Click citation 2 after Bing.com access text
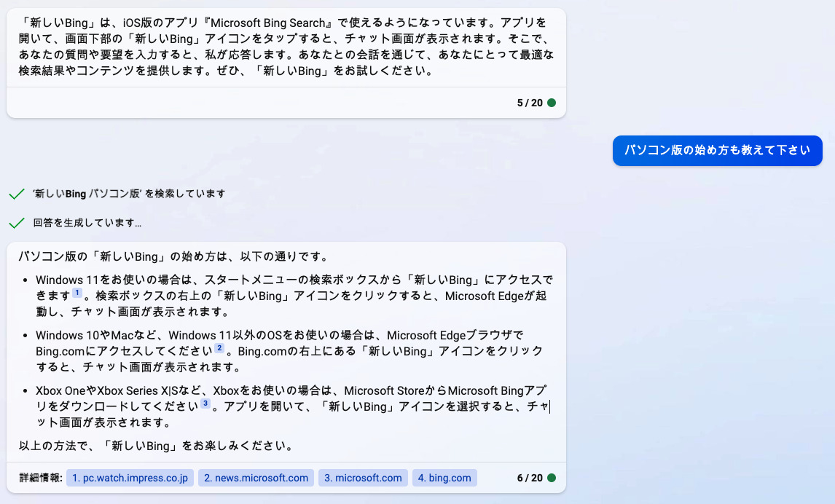Screen dimensions: 835x504 click(219, 348)
